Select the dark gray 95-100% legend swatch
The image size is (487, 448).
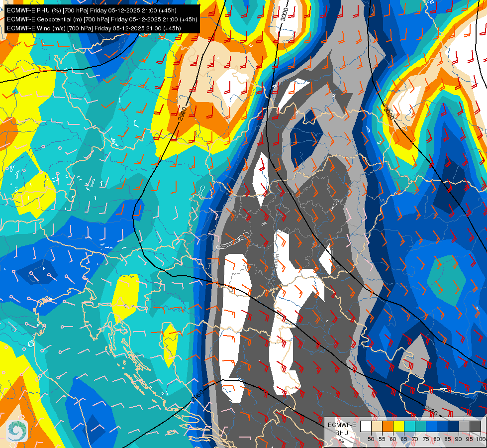(x=475, y=426)
